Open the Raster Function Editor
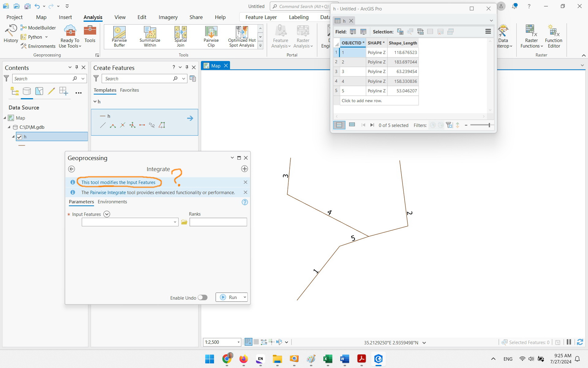 click(553, 35)
